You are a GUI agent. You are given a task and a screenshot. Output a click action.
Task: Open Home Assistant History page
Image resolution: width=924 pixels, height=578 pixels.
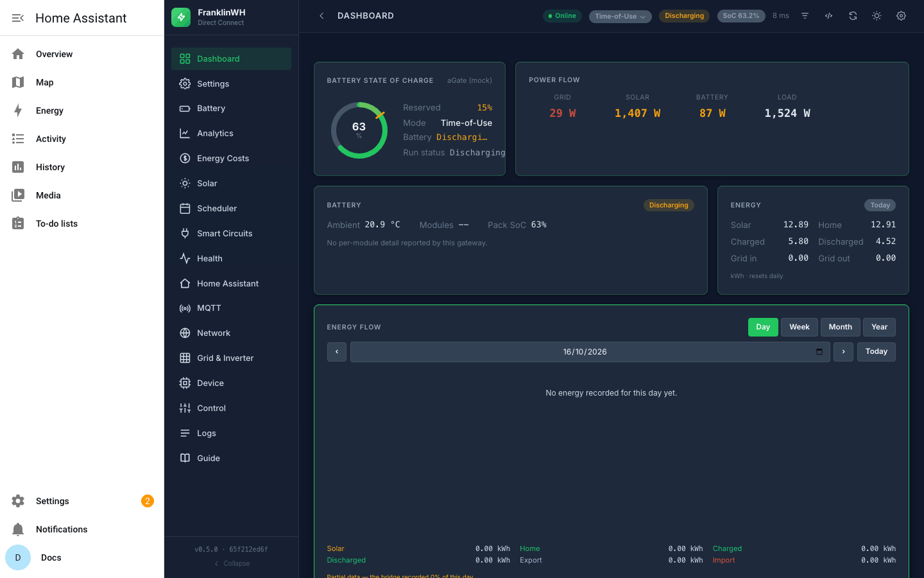point(82,167)
